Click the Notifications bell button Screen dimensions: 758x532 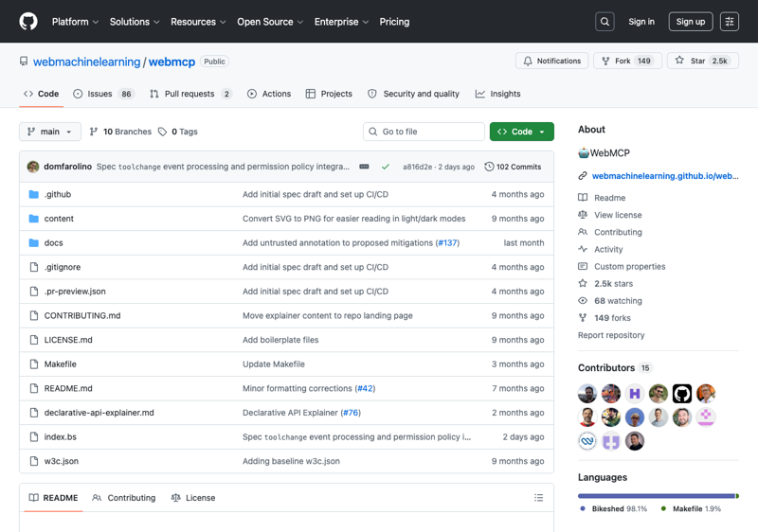coord(551,61)
